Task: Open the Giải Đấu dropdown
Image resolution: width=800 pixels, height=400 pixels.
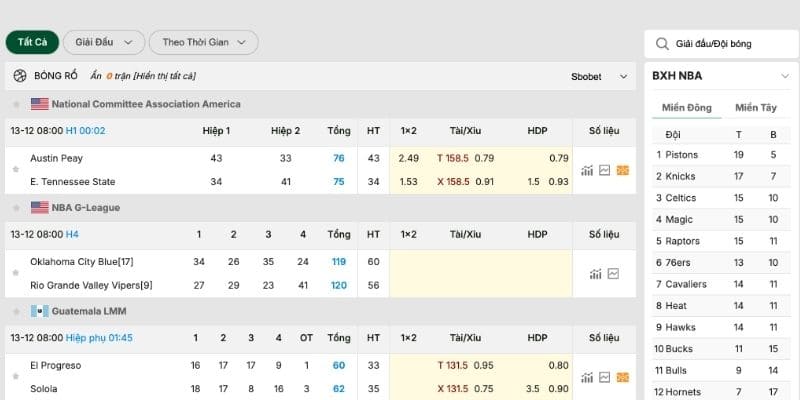Action: (x=102, y=42)
